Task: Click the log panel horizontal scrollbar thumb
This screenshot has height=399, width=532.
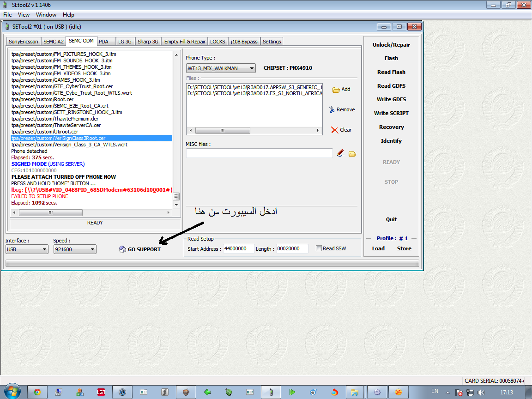Action: pyautogui.click(x=51, y=213)
